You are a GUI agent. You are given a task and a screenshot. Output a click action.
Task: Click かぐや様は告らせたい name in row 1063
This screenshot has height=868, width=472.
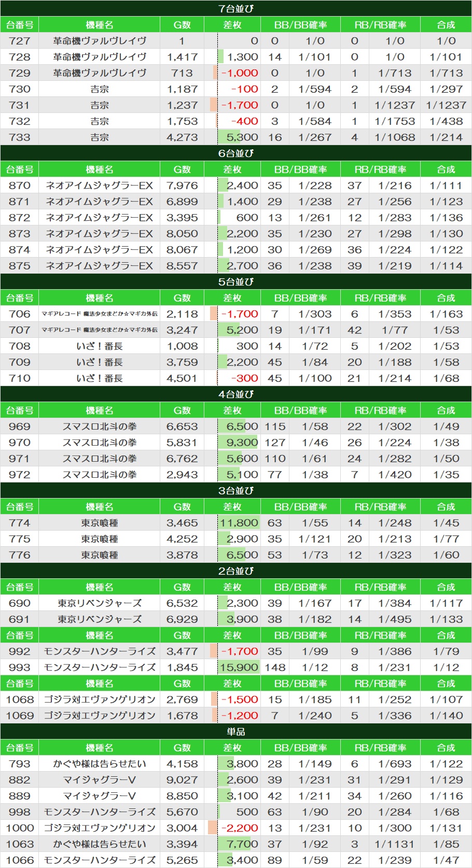(x=100, y=844)
